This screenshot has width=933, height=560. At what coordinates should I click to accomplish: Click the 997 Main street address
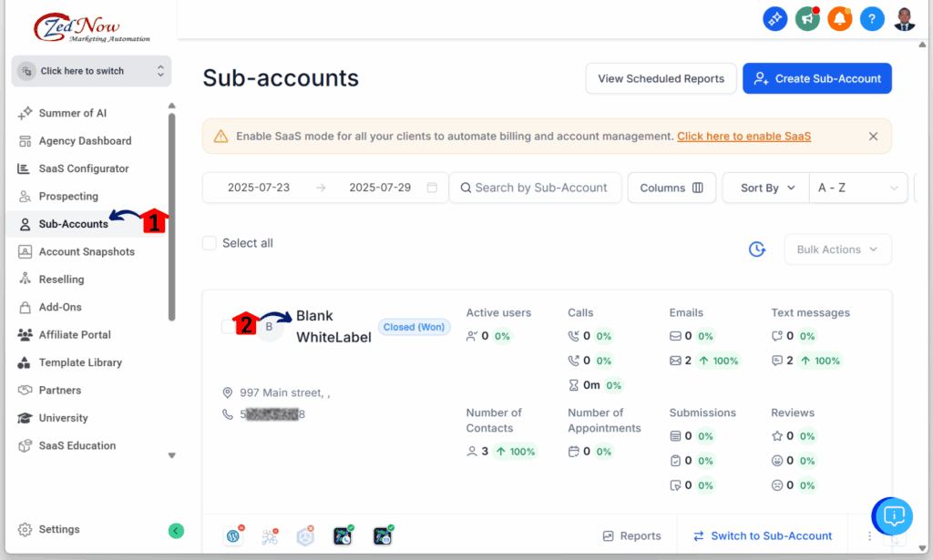(x=284, y=393)
